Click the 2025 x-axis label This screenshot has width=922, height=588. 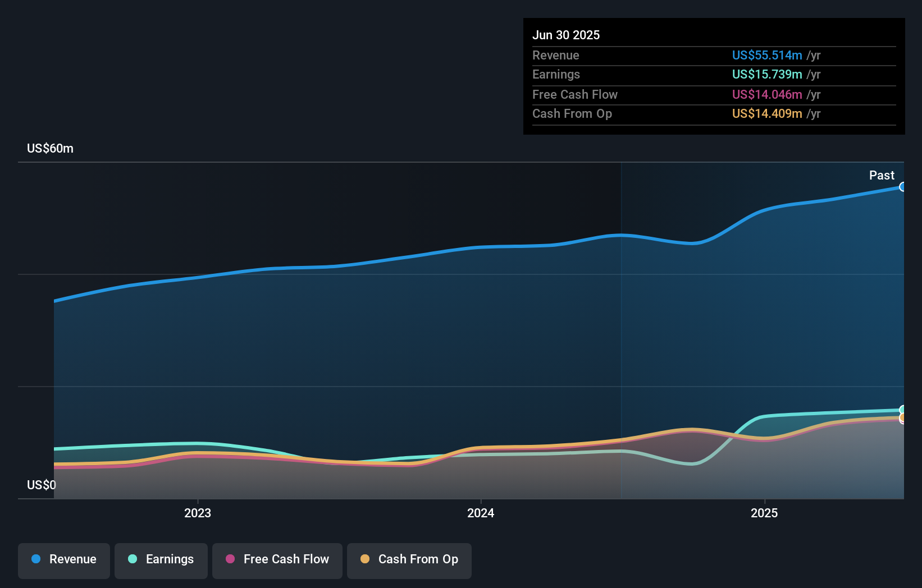[x=764, y=513]
